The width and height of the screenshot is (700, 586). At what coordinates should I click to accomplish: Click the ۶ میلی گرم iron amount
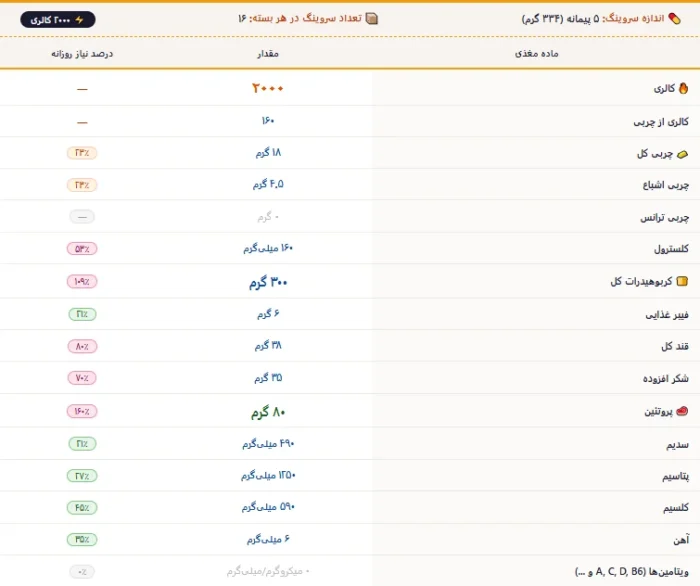(x=268, y=540)
